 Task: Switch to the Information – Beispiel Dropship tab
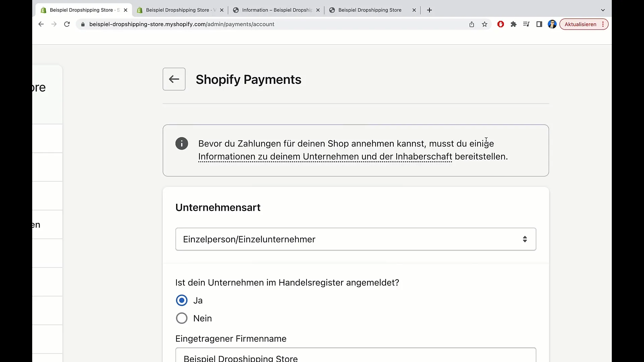276,10
